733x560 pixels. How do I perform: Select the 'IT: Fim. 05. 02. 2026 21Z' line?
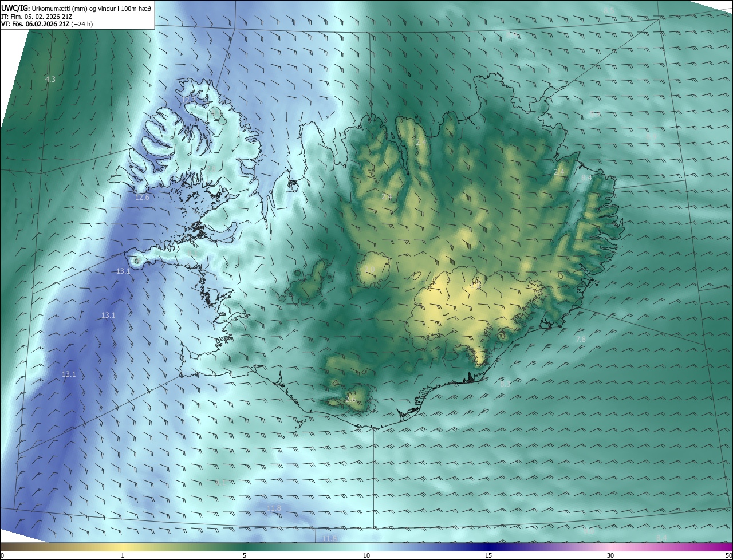[x=36, y=17]
